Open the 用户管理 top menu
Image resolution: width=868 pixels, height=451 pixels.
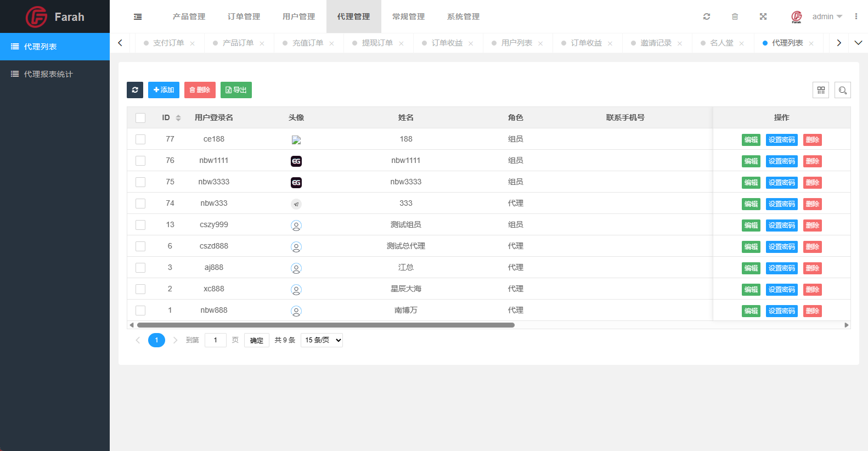(x=298, y=16)
